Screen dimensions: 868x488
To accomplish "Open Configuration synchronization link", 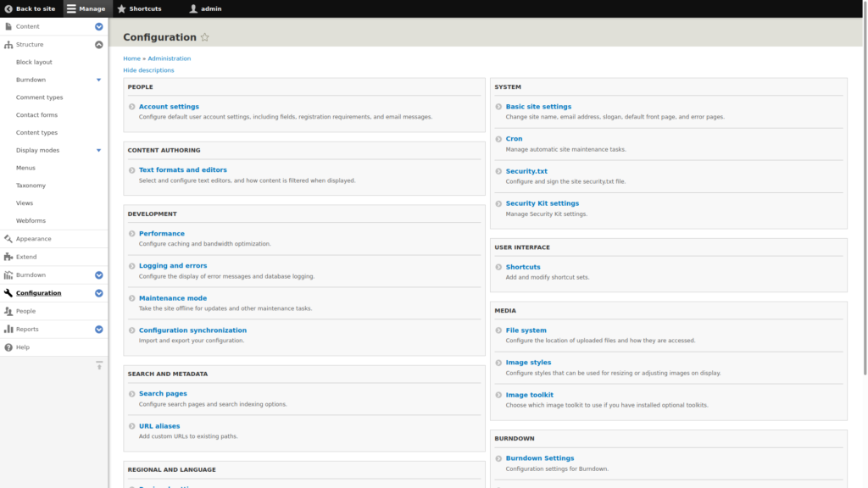I will tap(192, 330).
